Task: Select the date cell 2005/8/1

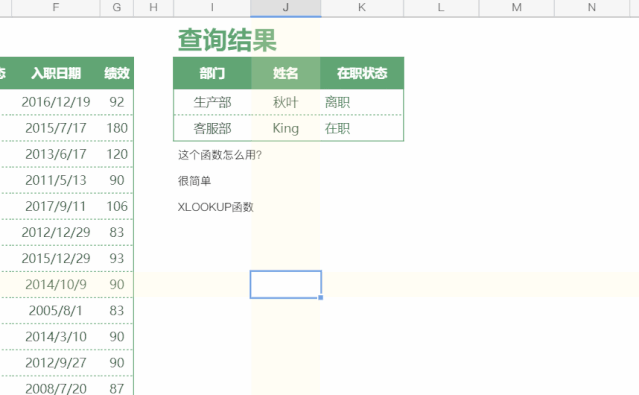Action: tap(56, 311)
